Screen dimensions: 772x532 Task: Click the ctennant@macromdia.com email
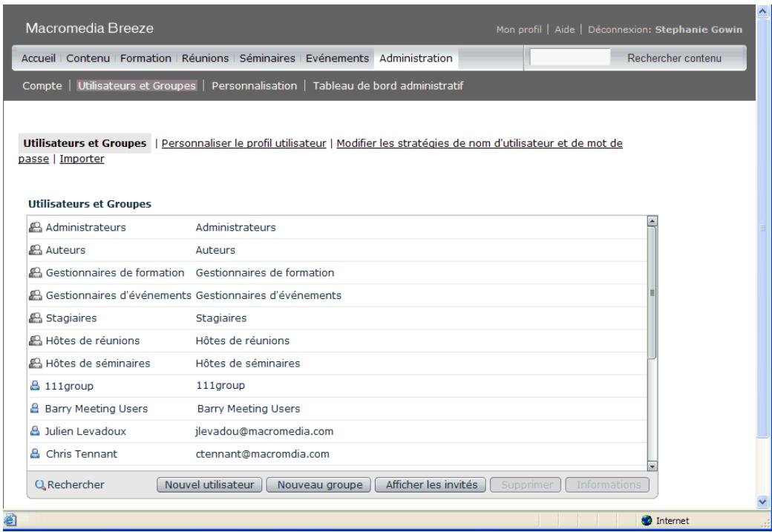[x=263, y=454]
